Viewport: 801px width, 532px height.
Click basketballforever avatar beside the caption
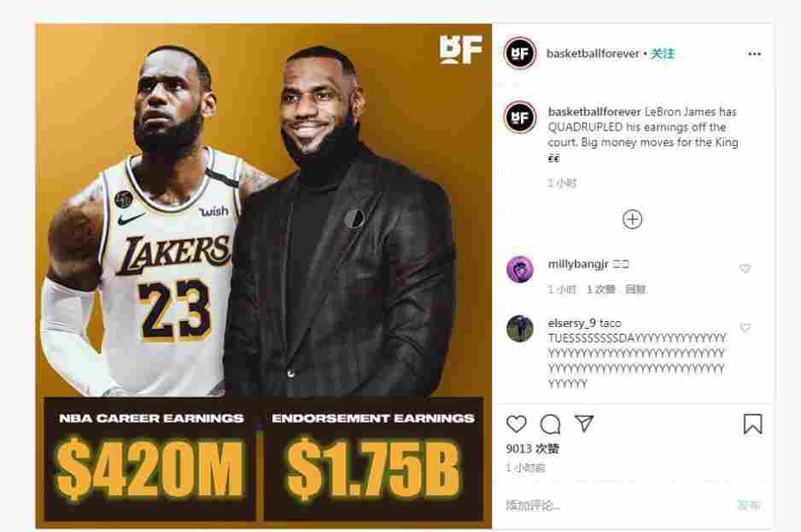[519, 117]
